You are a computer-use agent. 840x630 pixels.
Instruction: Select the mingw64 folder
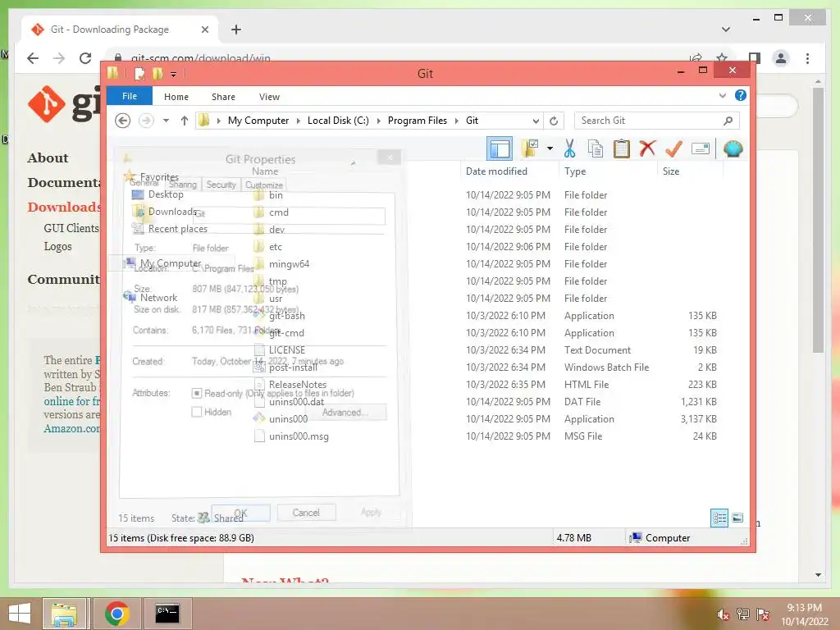pos(289,264)
